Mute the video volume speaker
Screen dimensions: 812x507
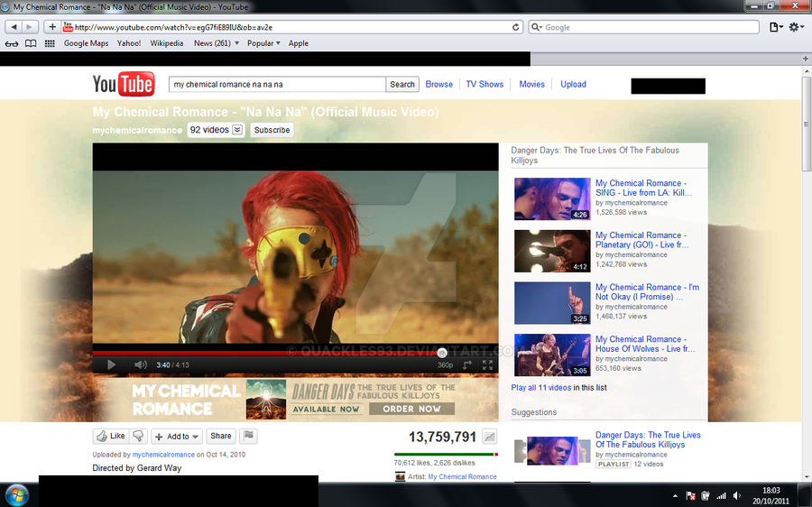[x=140, y=364]
